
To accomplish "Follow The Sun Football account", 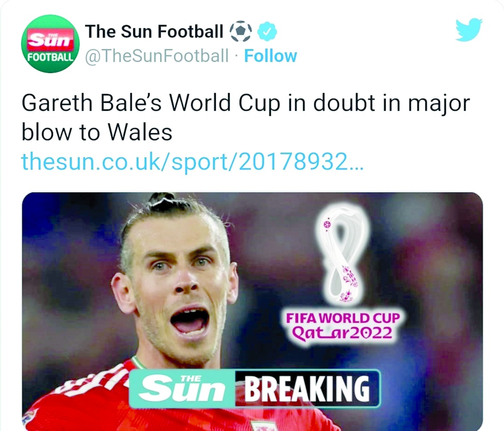I will [x=271, y=56].
